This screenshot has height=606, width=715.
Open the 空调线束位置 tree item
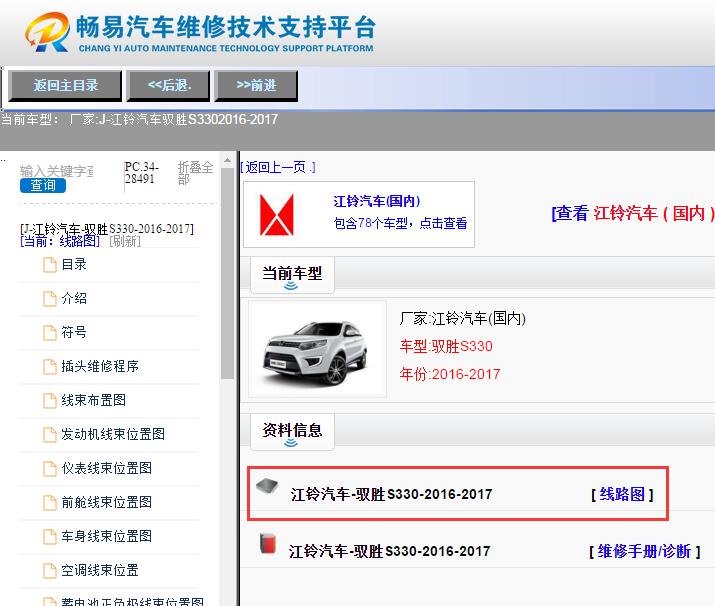tap(100, 570)
